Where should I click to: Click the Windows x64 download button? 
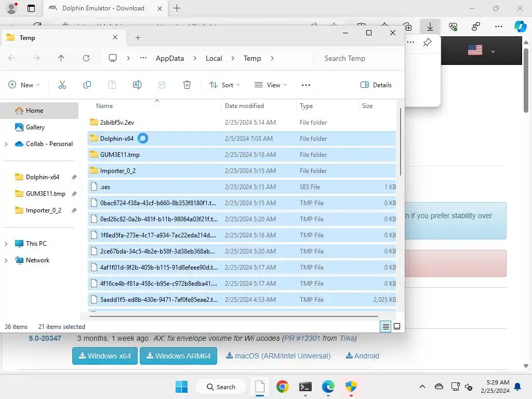pos(105,356)
